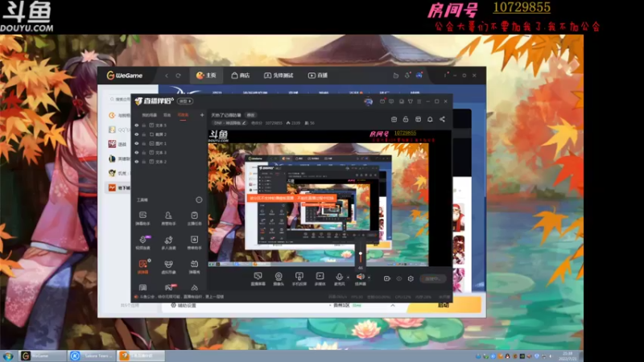This screenshot has height=362, width=644.
Task: Refresh the WeGame page
Action: (x=178, y=76)
